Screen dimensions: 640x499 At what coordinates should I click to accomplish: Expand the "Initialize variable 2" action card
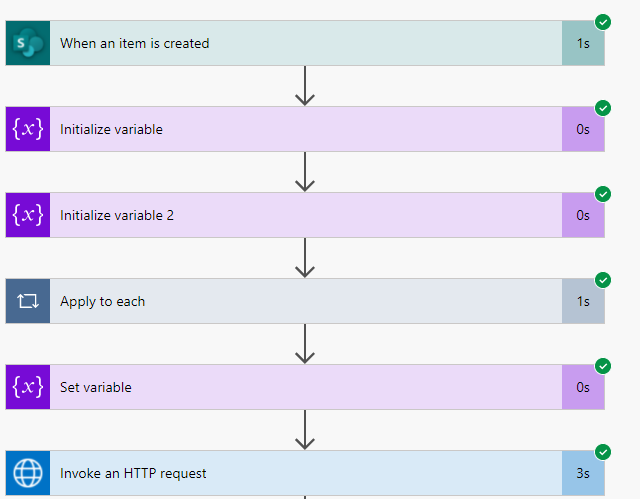coord(300,215)
